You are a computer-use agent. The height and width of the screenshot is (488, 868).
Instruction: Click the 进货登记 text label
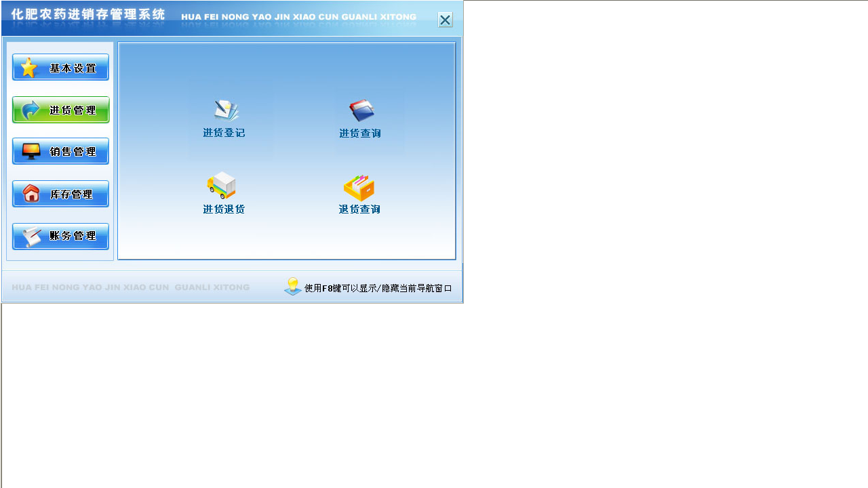point(223,132)
